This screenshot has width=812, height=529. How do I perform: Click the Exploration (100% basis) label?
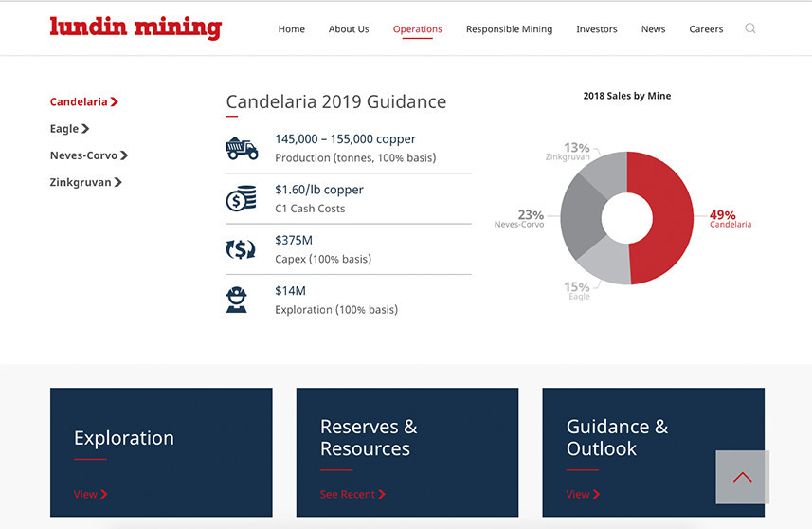[336, 310]
